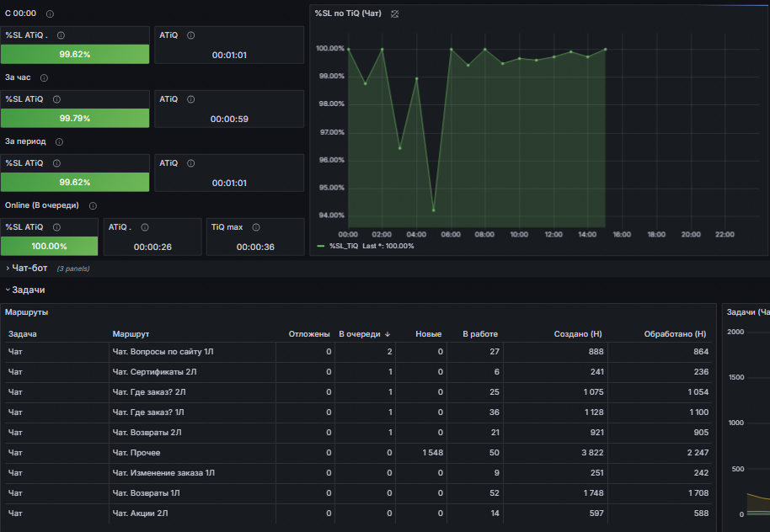Click green 100.00% Online %SL ATiQ bar
This screenshot has height=532, width=770.
tap(49, 246)
